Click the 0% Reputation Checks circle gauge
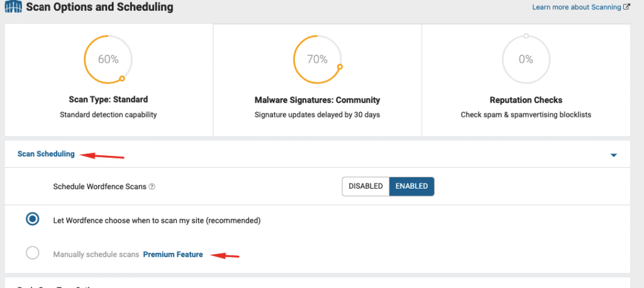The width and height of the screenshot is (644, 288). click(x=526, y=59)
